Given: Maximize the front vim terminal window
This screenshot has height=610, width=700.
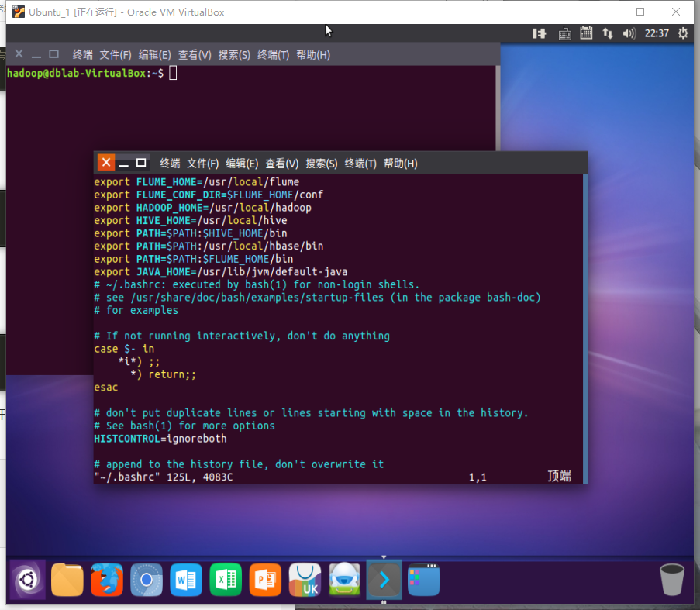Looking at the screenshot, I should tap(141, 163).
